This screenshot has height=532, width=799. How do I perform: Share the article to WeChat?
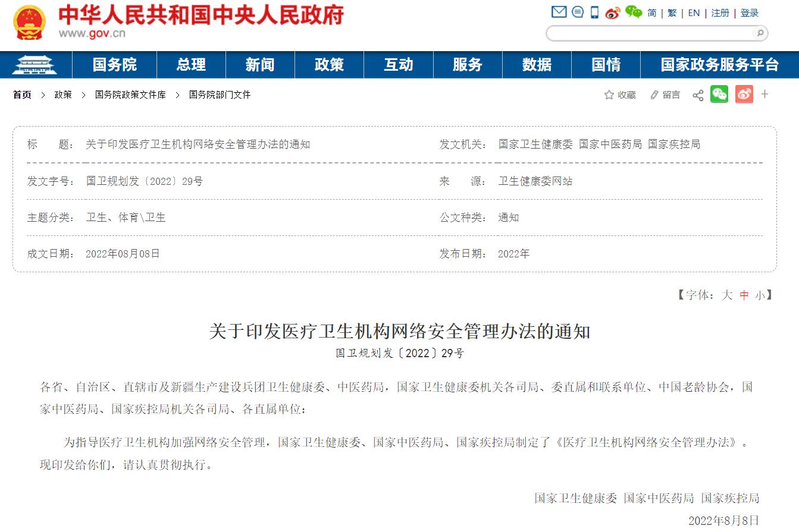(719, 94)
